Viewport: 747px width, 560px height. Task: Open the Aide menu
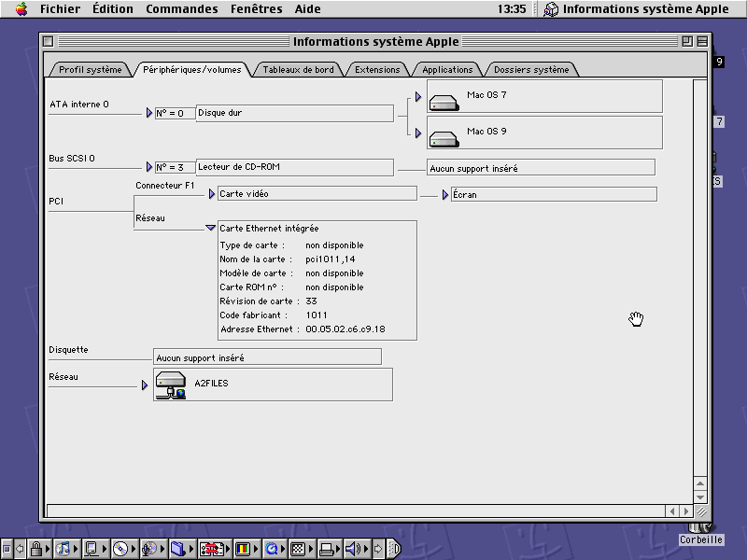point(308,9)
